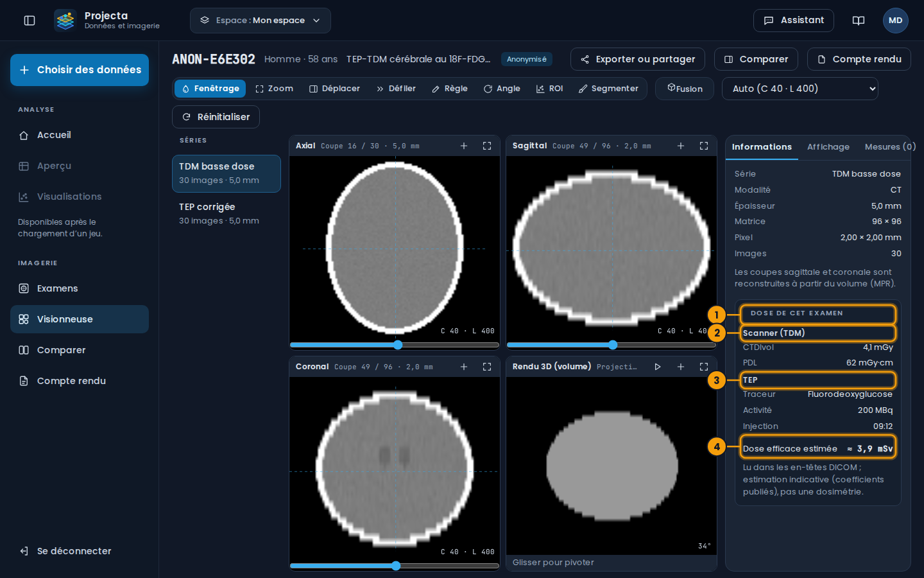
Task: Click the Réinitialiser button
Action: click(x=216, y=117)
